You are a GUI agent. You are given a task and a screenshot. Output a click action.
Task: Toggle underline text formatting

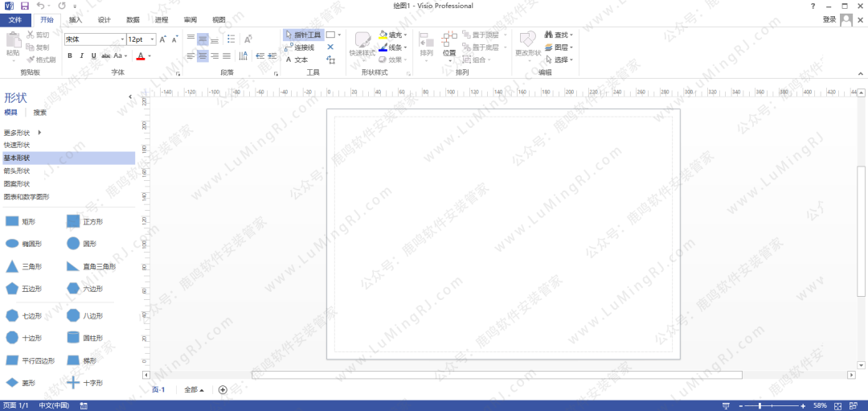pyautogui.click(x=94, y=56)
